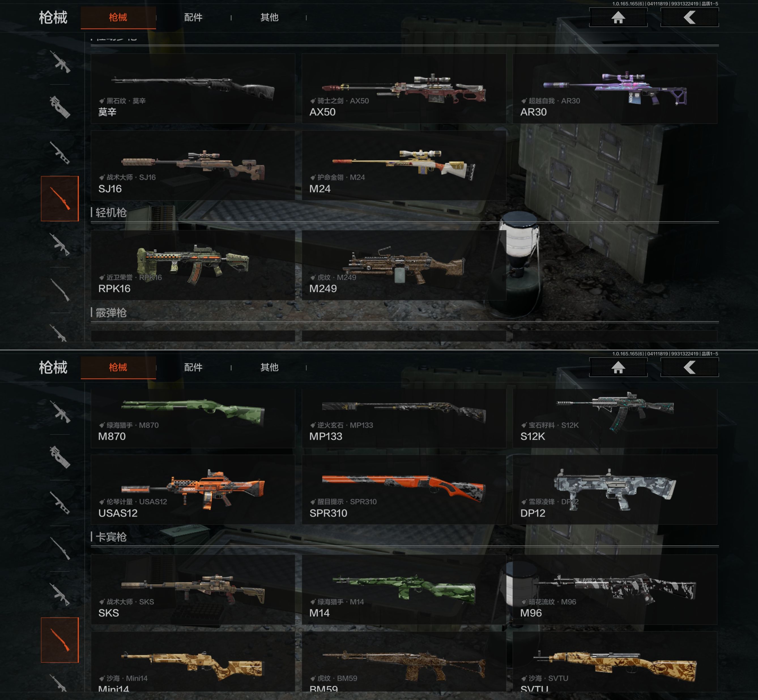Select the orange USAS12 shotgun card
The width and height of the screenshot is (758, 700).
(193, 489)
